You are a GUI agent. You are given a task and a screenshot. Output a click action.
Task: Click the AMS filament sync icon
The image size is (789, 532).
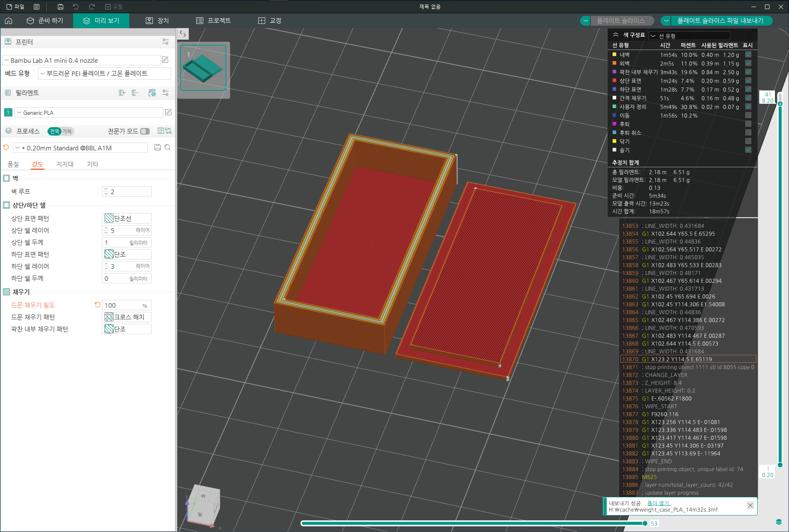click(x=152, y=93)
